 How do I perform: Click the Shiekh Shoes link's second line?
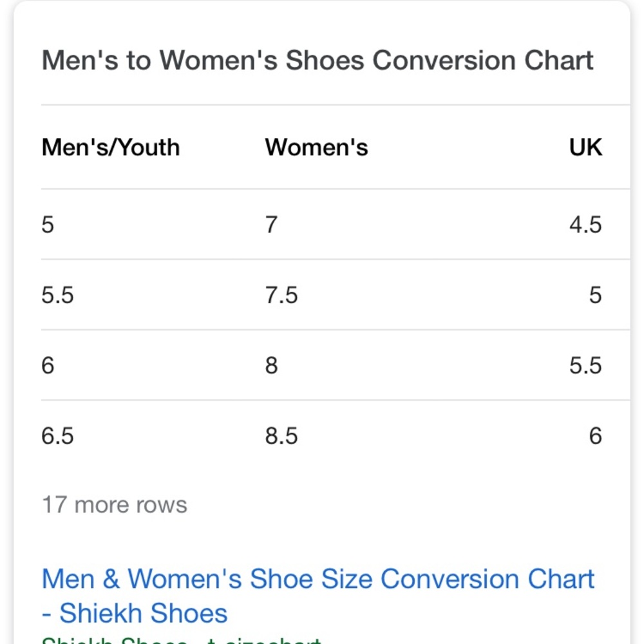135,612
